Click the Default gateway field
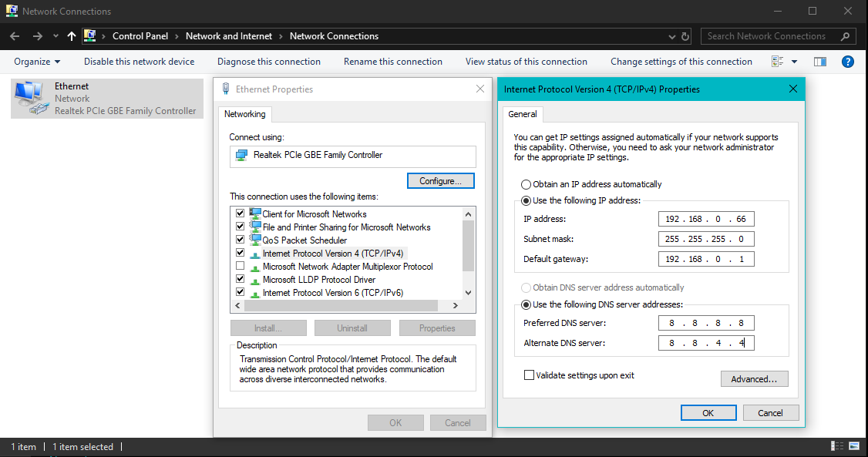This screenshot has width=868, height=457. point(706,259)
